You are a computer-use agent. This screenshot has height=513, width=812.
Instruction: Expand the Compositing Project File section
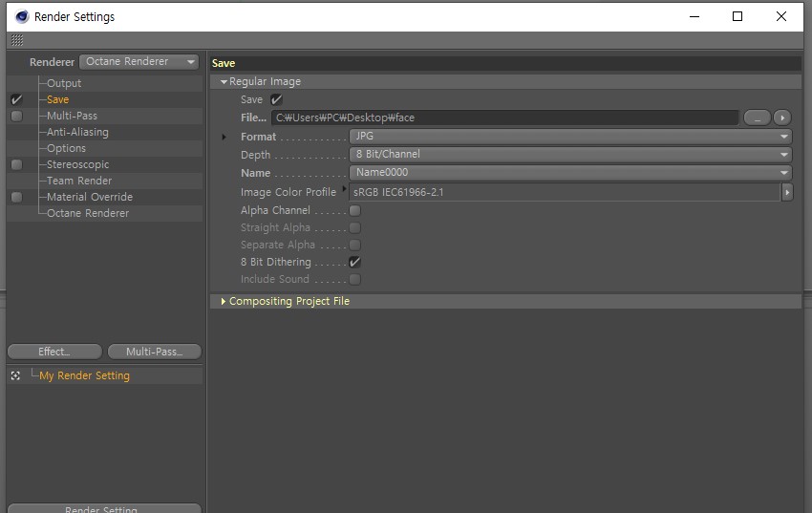pos(224,301)
